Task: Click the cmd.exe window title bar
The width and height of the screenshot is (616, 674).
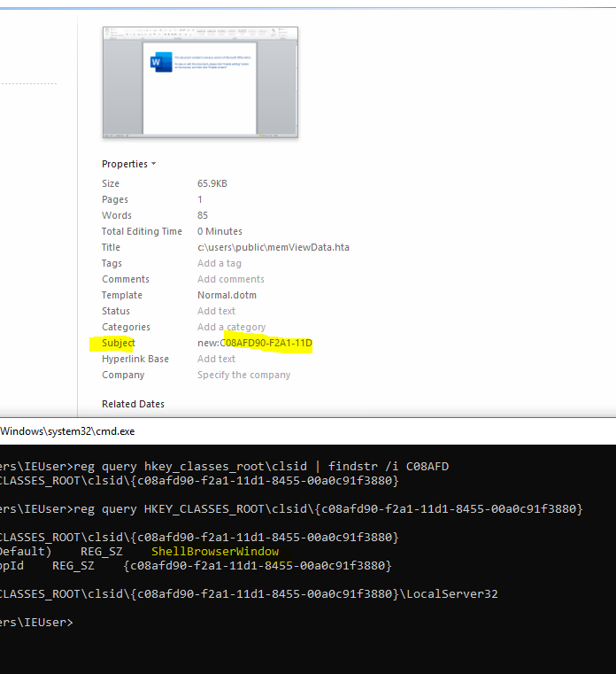Action: click(x=308, y=431)
